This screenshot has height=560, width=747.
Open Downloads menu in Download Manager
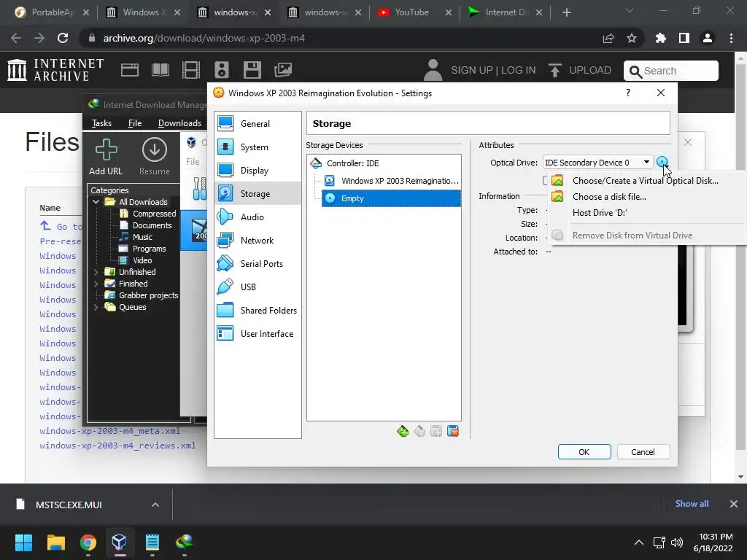click(179, 123)
